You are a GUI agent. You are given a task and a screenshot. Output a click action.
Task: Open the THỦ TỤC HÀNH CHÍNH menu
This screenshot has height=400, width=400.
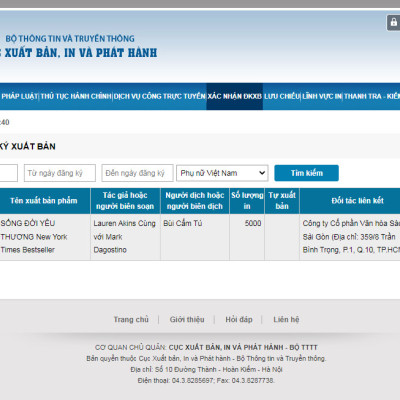[76, 96]
